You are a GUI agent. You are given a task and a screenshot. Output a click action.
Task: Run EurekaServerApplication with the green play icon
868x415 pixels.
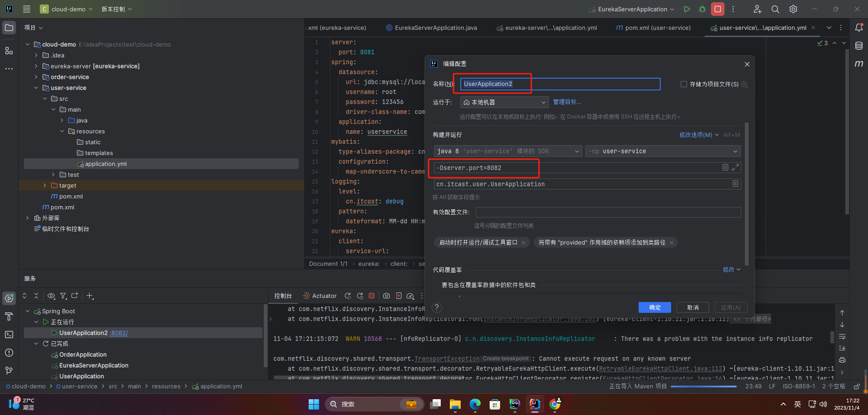click(687, 9)
